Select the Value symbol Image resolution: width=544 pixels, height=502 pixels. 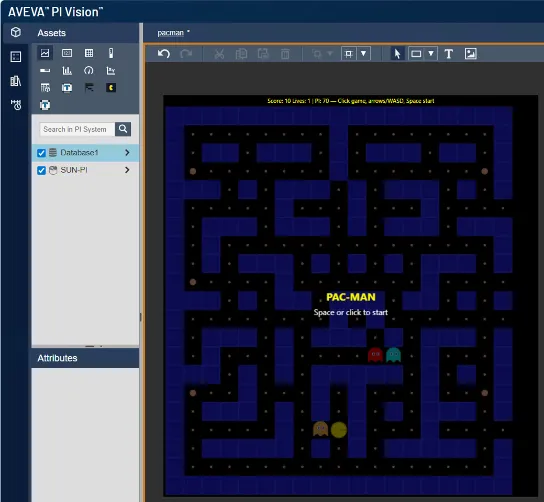point(67,53)
